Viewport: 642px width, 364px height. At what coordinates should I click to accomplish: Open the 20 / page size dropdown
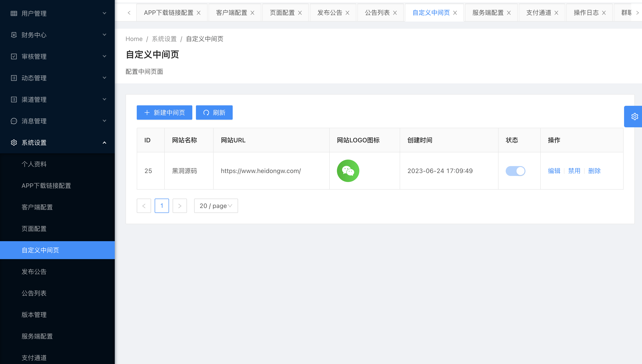click(x=216, y=206)
